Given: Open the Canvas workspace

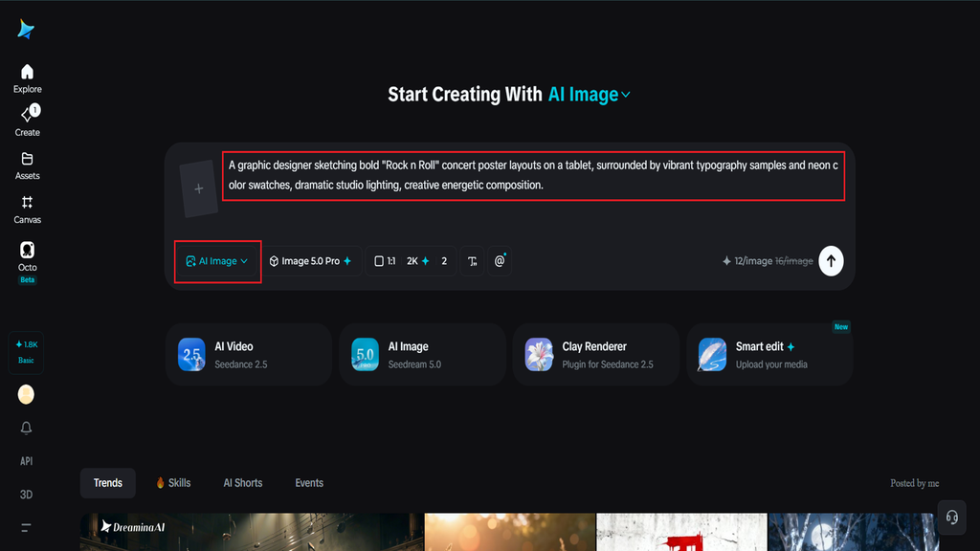Looking at the screenshot, I should 27,209.
